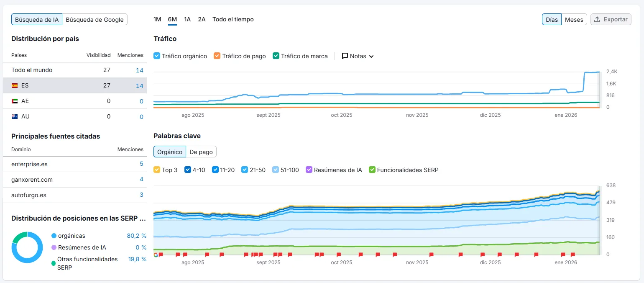Open mentions count 14 for Todo el mundo
The width and height of the screenshot is (644, 283).
coord(140,70)
